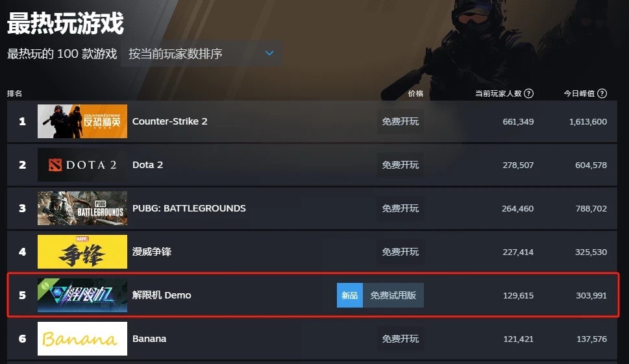Viewport: 629px width, 364px height.
Task: Open the Dota 2 logo thumbnail
Action: [x=82, y=165]
